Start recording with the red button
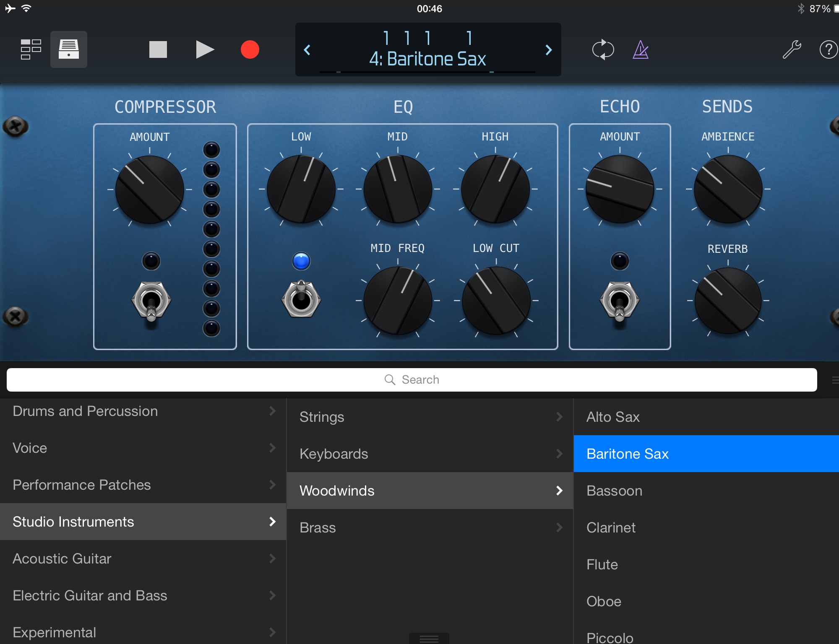The width and height of the screenshot is (839, 644). point(250,49)
